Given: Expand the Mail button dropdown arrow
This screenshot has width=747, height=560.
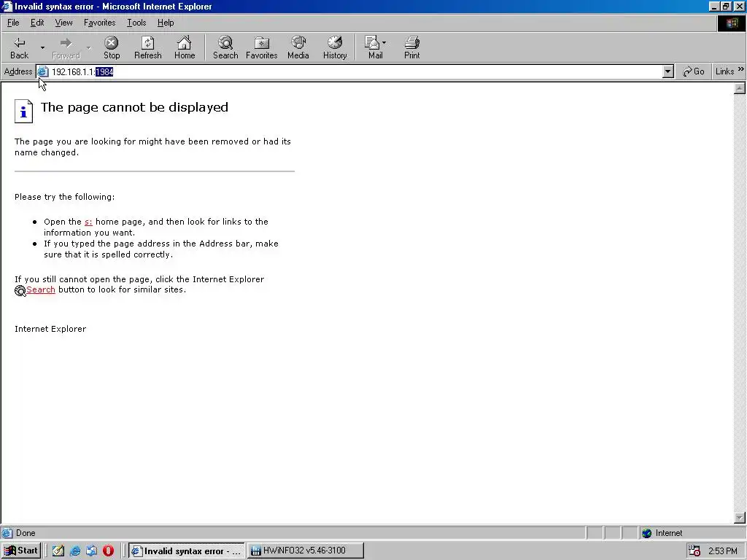Looking at the screenshot, I should (384, 42).
